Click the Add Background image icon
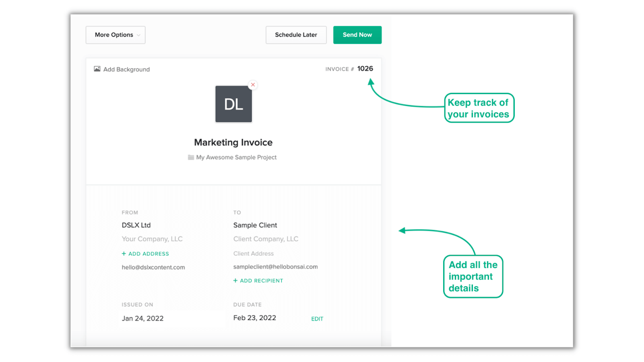644x362 pixels. (x=97, y=69)
